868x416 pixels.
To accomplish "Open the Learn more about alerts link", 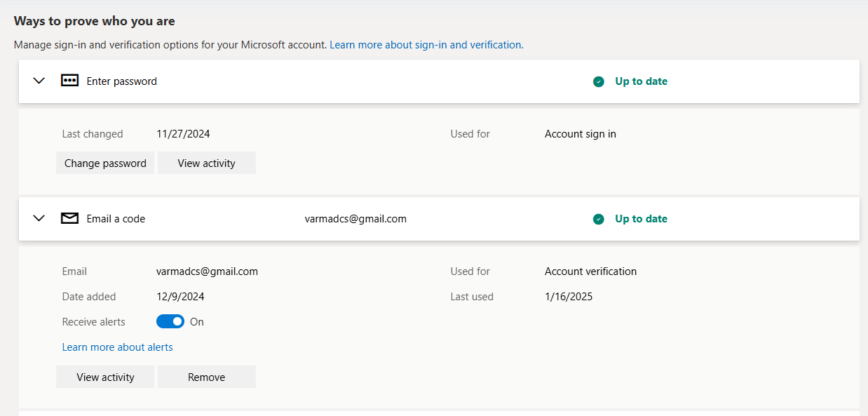I will [117, 347].
